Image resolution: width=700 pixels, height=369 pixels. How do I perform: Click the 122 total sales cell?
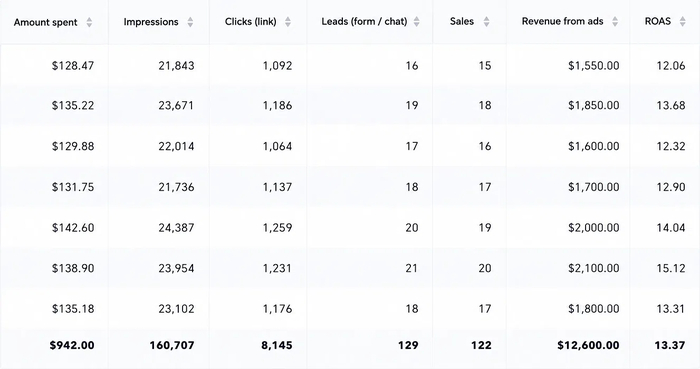click(x=481, y=345)
